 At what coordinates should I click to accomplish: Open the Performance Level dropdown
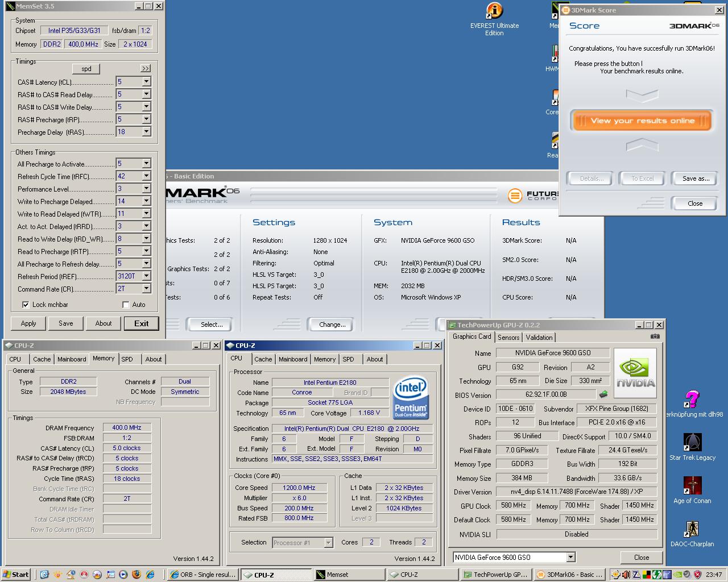click(x=146, y=189)
